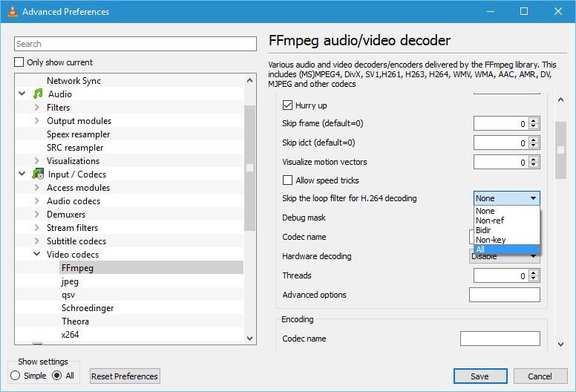Image resolution: width=576 pixels, height=392 pixels.
Task: Click the settings panel scroll down arrow
Action: (x=560, y=344)
